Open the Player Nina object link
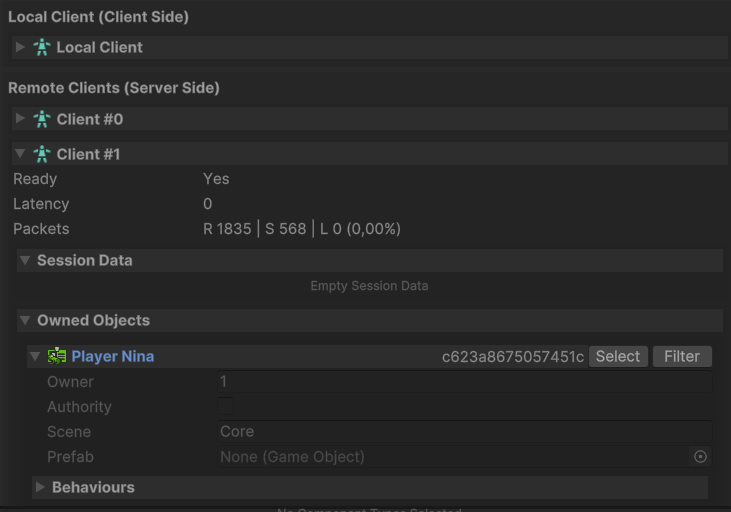The image size is (731, 512). 113,356
